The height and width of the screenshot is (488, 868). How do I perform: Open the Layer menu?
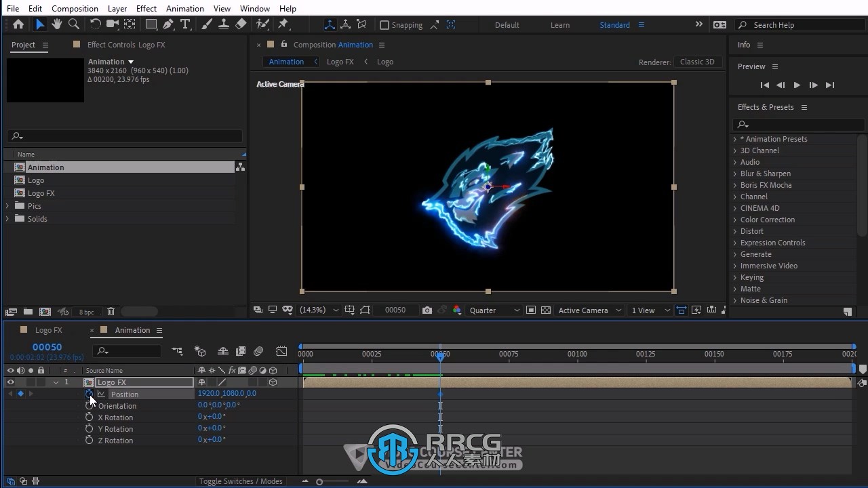pyautogui.click(x=117, y=8)
